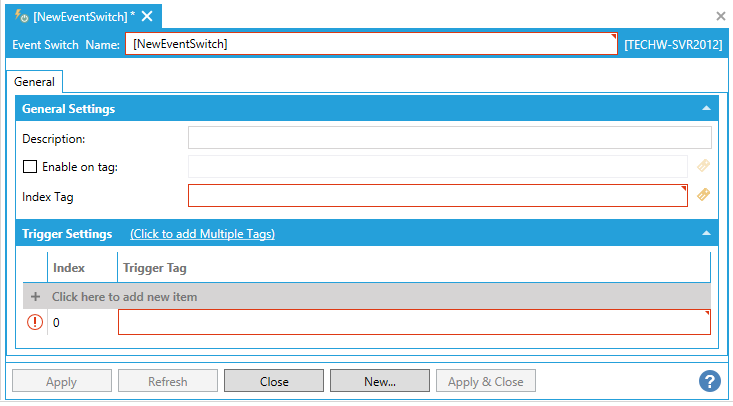Click the event switch icon in document tab

point(21,16)
